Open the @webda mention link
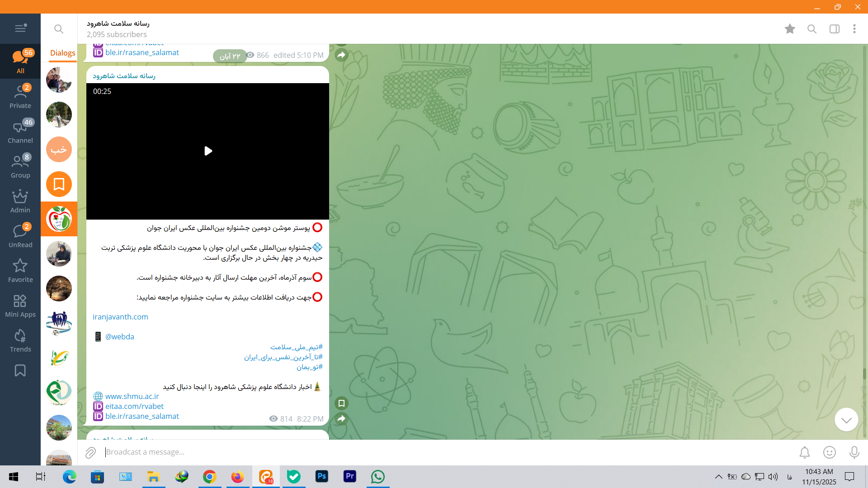Viewport: 868px width, 488px height. pyautogui.click(x=119, y=337)
